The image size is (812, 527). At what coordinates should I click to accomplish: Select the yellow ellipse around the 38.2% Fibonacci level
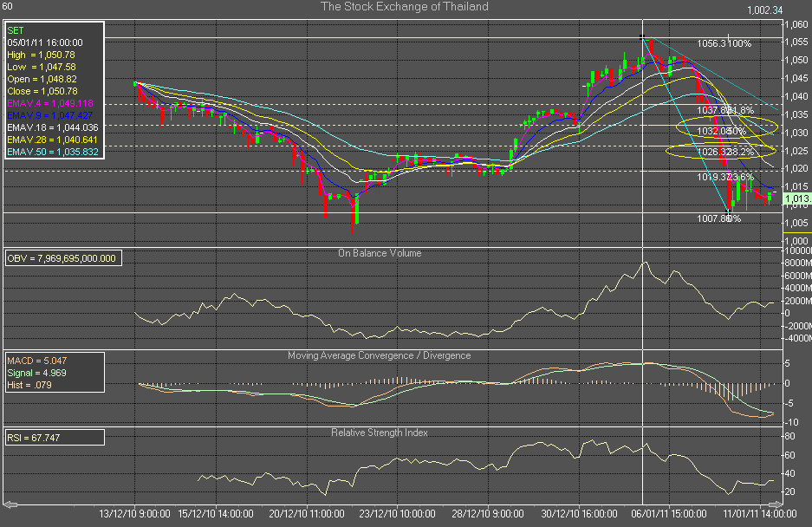click(x=720, y=151)
